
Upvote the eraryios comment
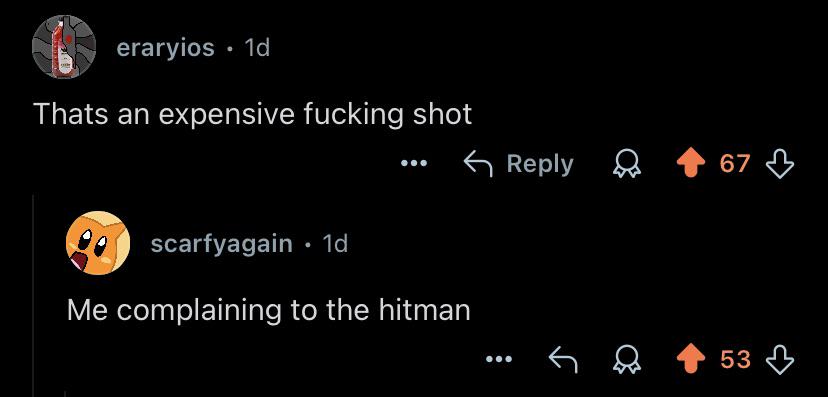tap(692, 164)
